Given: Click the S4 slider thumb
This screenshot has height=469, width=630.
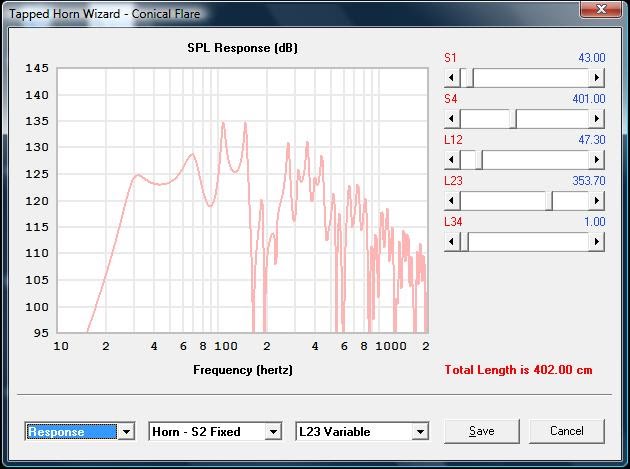Looking at the screenshot, I should (x=513, y=119).
